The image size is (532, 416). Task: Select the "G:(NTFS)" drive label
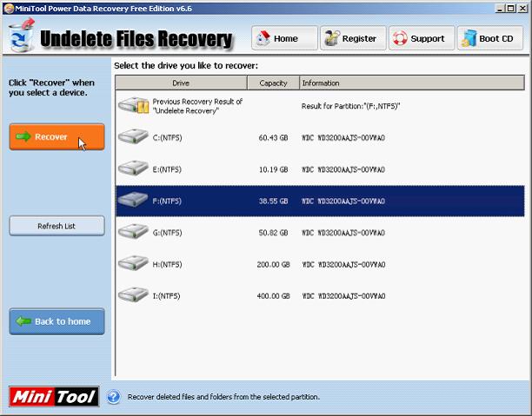click(167, 233)
